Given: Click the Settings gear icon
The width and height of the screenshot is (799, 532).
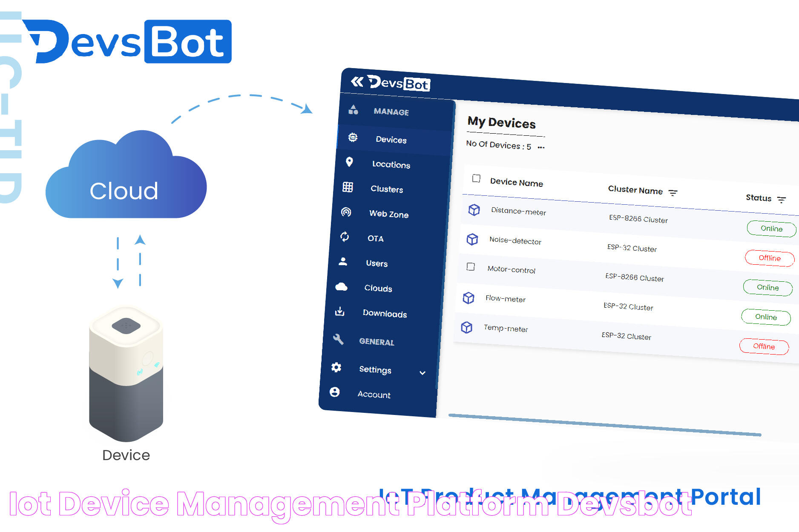Looking at the screenshot, I should click(x=336, y=367).
